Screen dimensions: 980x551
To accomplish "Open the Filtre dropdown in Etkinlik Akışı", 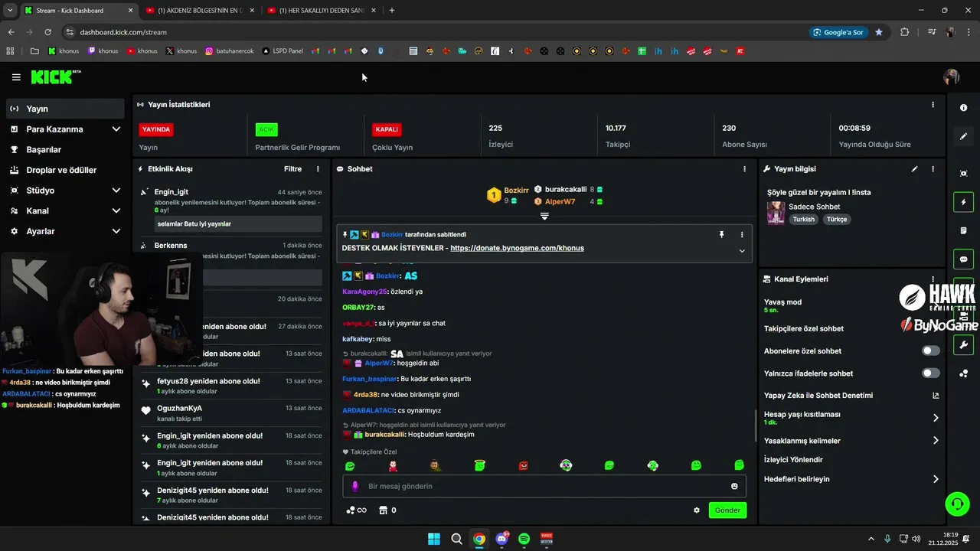I will click(292, 168).
